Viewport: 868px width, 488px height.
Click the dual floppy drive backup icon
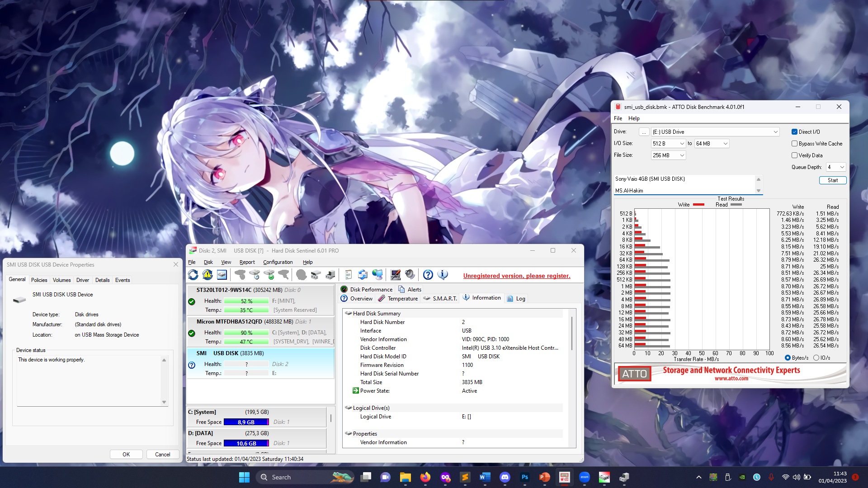point(316,275)
